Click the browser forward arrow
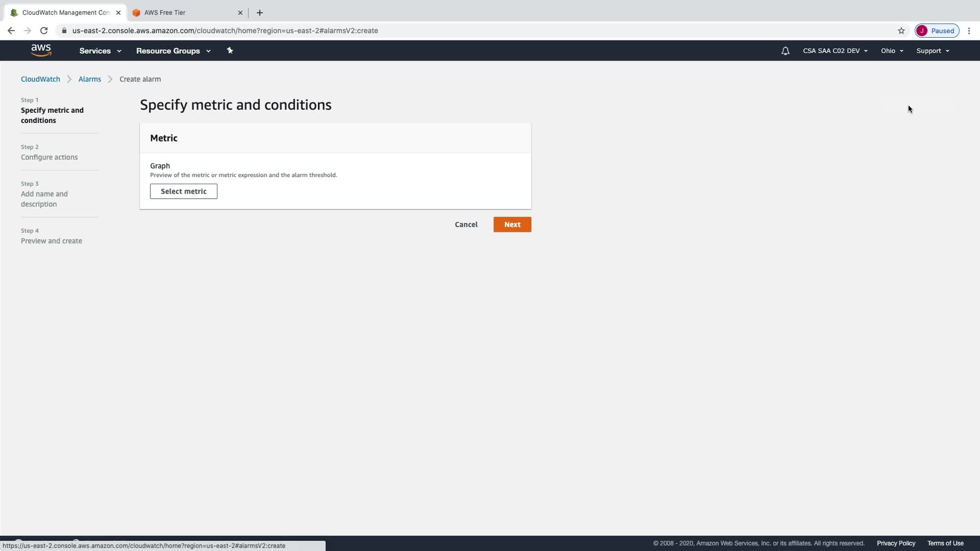This screenshot has height=551, width=980. click(27, 30)
